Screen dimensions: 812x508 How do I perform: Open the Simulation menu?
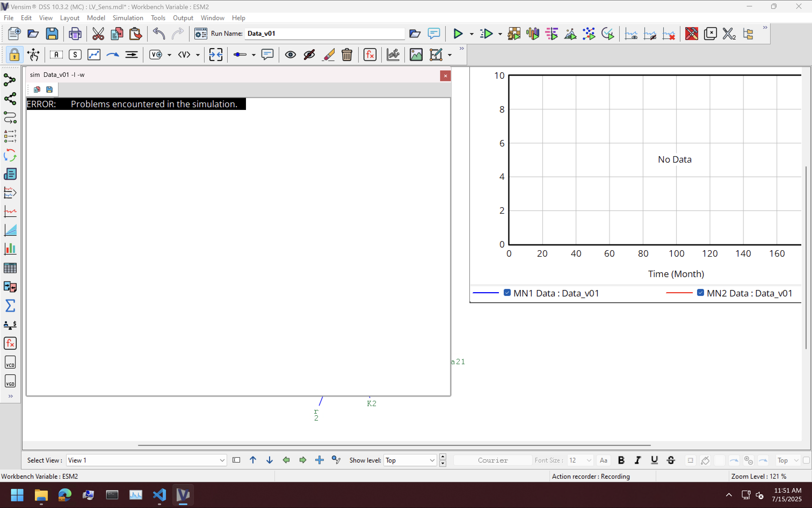[128, 18]
